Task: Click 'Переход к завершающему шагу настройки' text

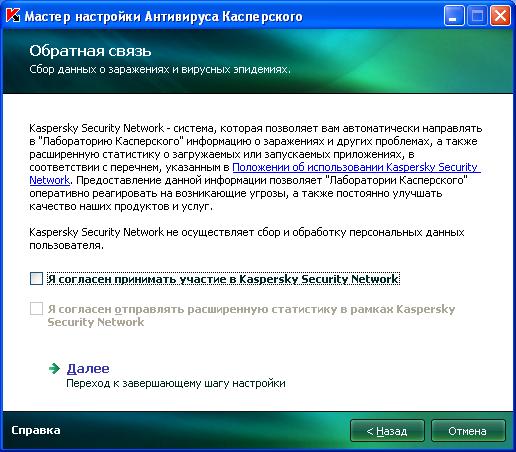Action: [x=176, y=383]
